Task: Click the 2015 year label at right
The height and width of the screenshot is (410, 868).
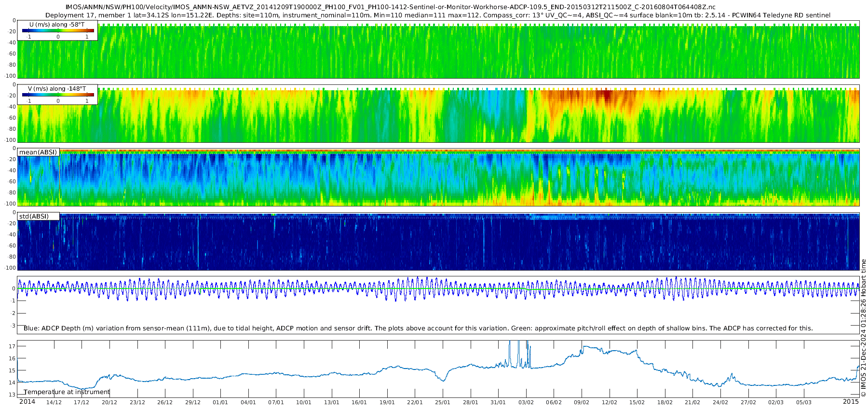Action: pyautogui.click(x=851, y=402)
